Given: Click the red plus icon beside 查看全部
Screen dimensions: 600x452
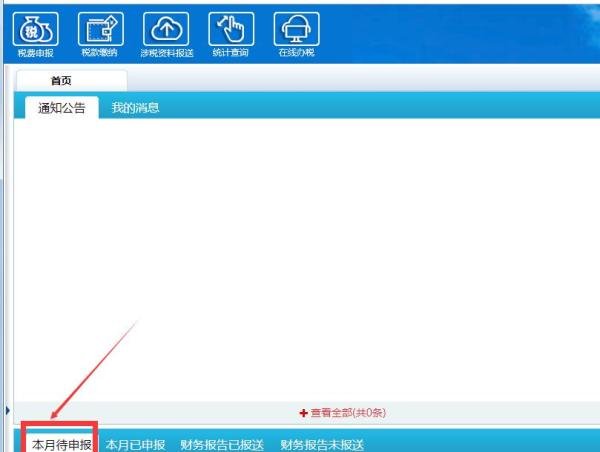Looking at the screenshot, I should pyautogui.click(x=303, y=413).
